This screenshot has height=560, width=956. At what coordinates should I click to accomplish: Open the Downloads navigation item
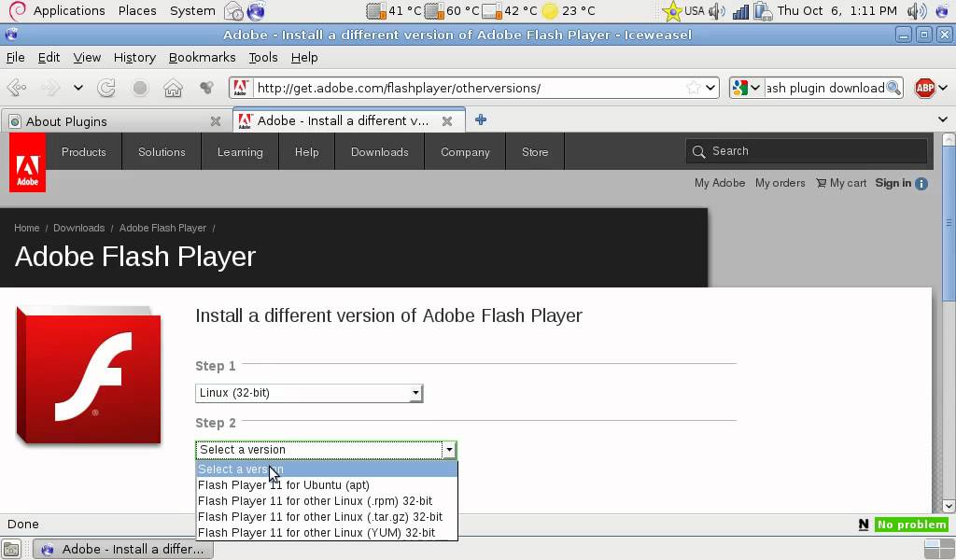379,152
